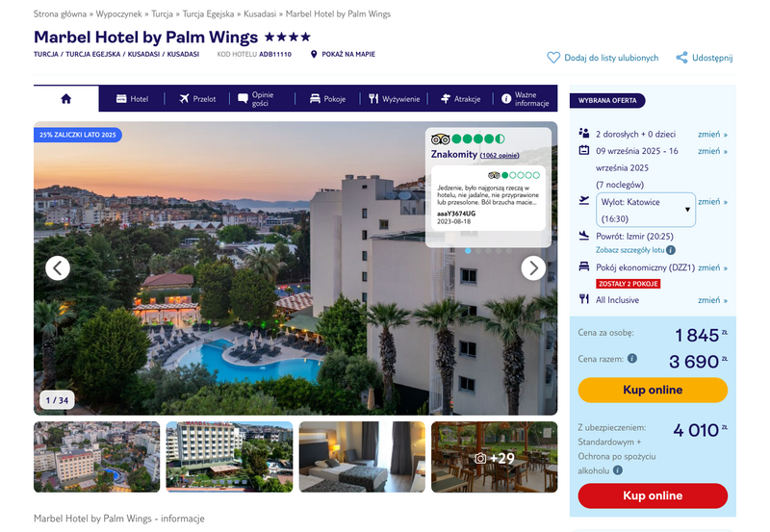
Task: Open the Przelot tab
Action: point(197,99)
